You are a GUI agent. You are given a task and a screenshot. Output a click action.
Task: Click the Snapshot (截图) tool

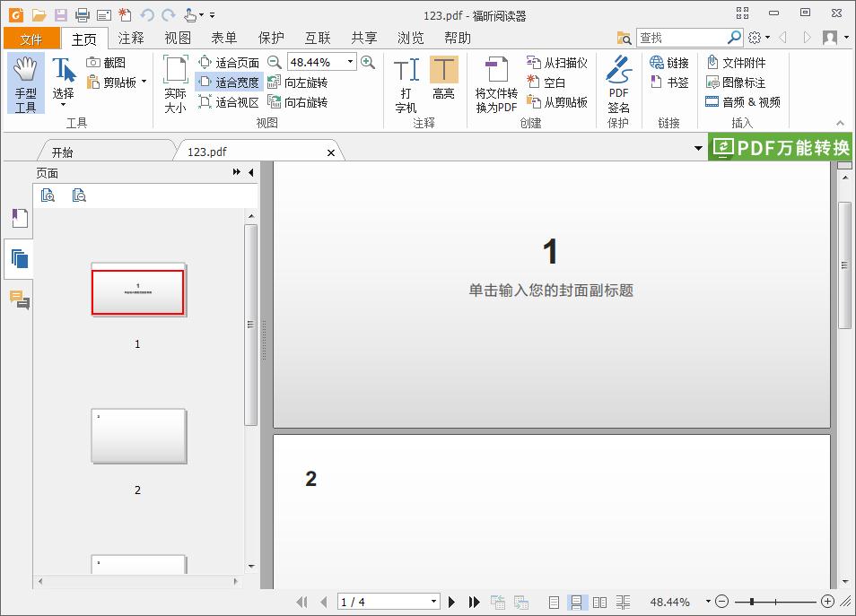[111, 61]
